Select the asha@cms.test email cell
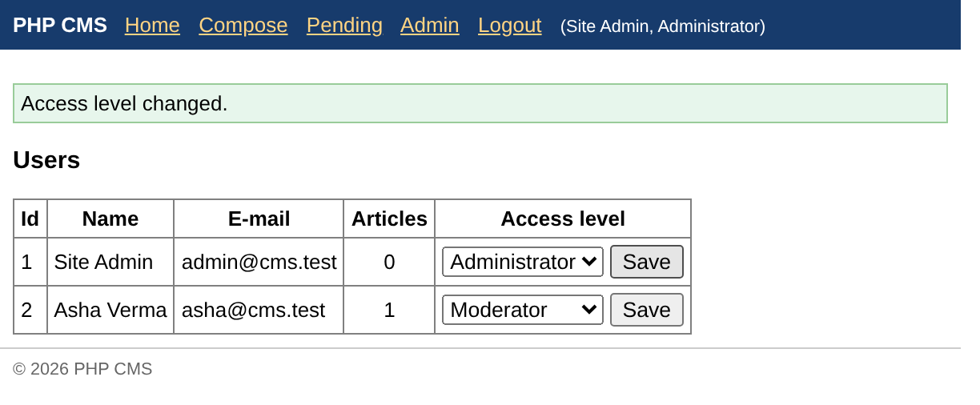Image resolution: width=980 pixels, height=405 pixels. 259,310
